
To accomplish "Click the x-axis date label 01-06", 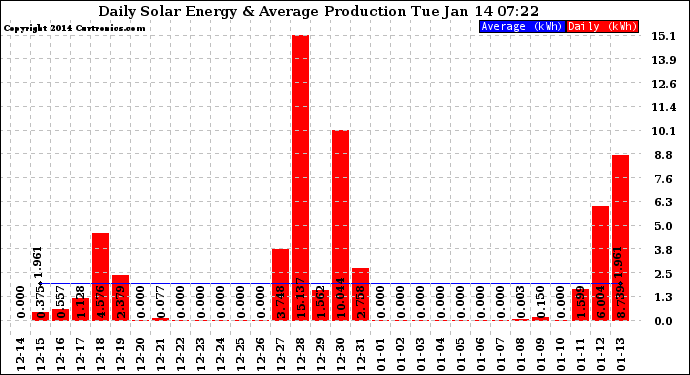I will 481,355.
